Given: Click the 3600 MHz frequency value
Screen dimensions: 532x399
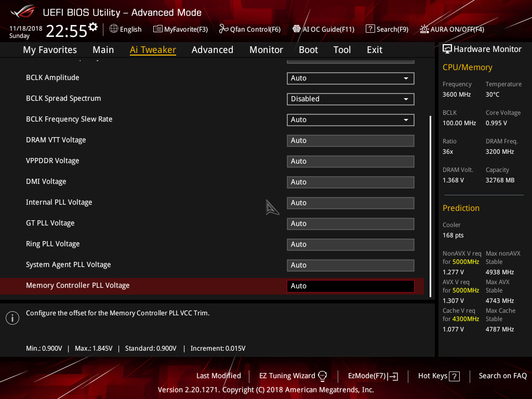Looking at the screenshot, I should pyautogui.click(x=456, y=95).
